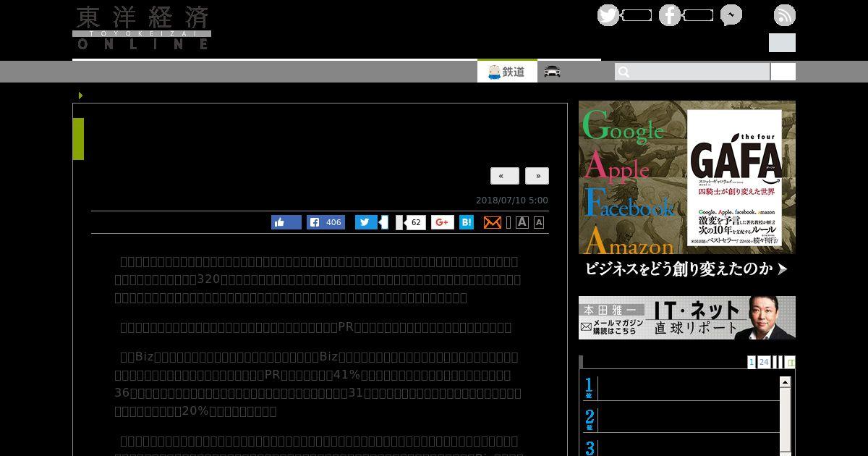Select the small font size A
868x456 pixels.
point(539,222)
